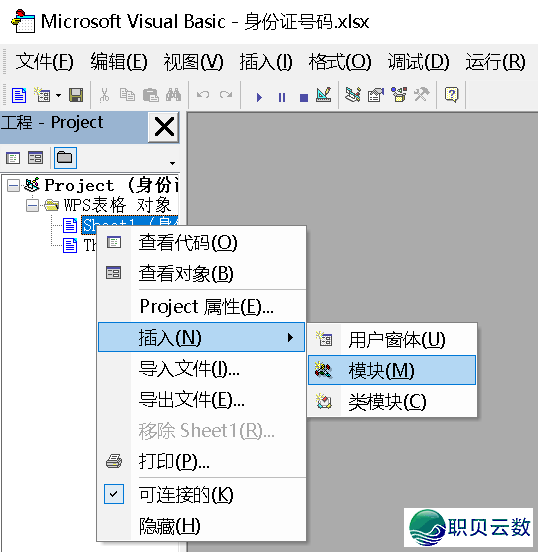Open the Project Explorer toolbar icon
Image resolution: width=538 pixels, height=552 pixels.
[353, 95]
